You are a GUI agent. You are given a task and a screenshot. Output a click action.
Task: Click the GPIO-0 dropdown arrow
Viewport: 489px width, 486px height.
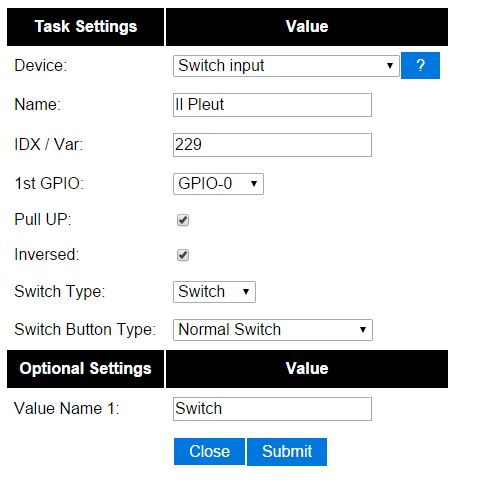pos(254,184)
